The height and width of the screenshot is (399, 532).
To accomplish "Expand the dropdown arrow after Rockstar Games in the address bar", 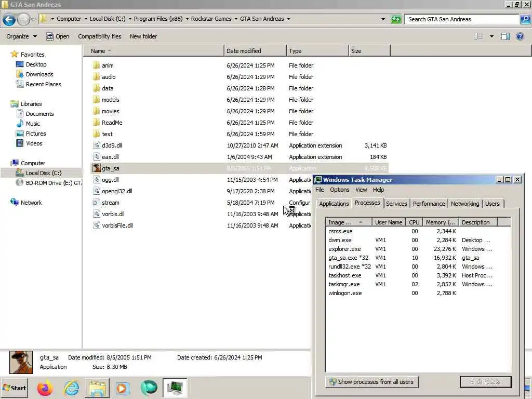I will (x=236, y=19).
